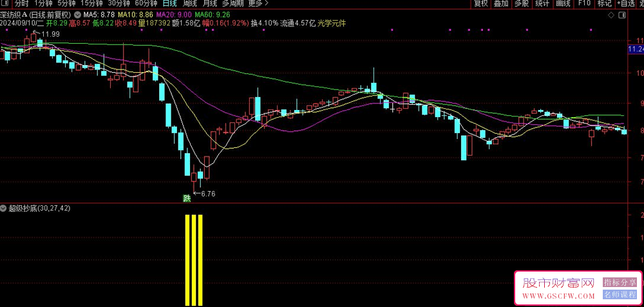Screen dimensions: 644x307
Task: Click the 指标分享 banner label
Action: tap(620, 283)
